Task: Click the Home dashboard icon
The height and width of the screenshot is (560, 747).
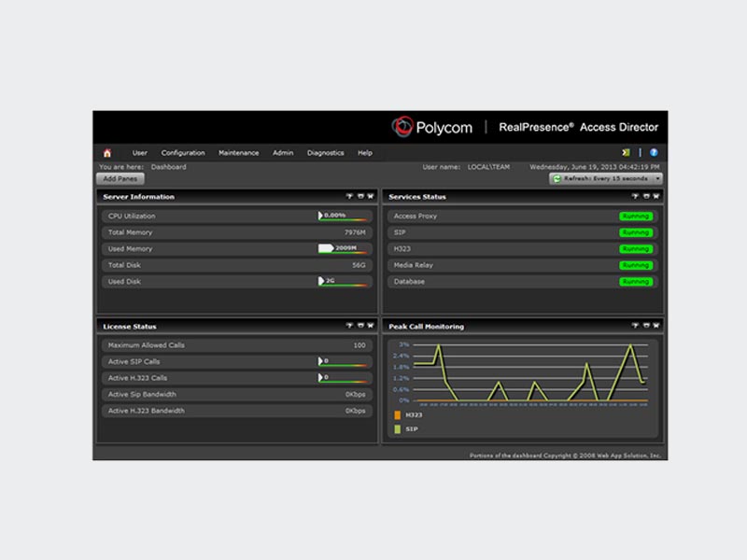Action: 106,152
